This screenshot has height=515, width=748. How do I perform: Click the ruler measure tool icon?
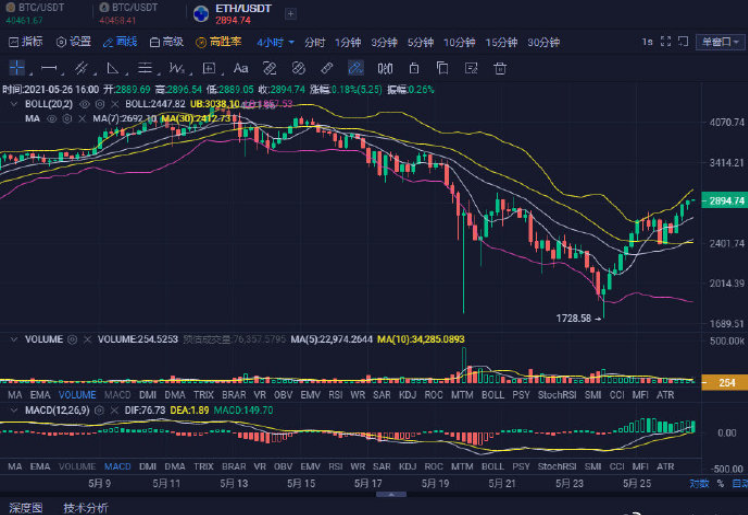[x=327, y=68]
